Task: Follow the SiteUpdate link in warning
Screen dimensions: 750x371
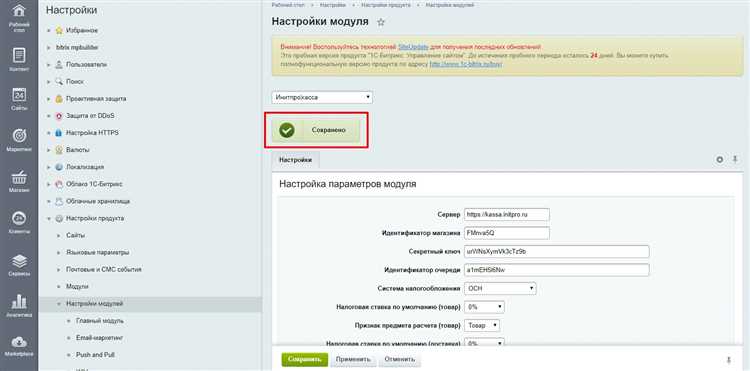Action: pyautogui.click(x=412, y=47)
